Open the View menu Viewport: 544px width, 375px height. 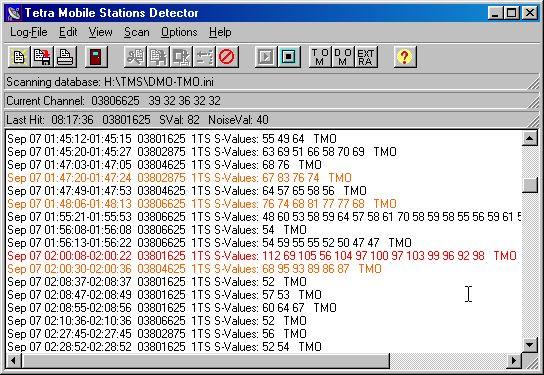pyautogui.click(x=100, y=32)
